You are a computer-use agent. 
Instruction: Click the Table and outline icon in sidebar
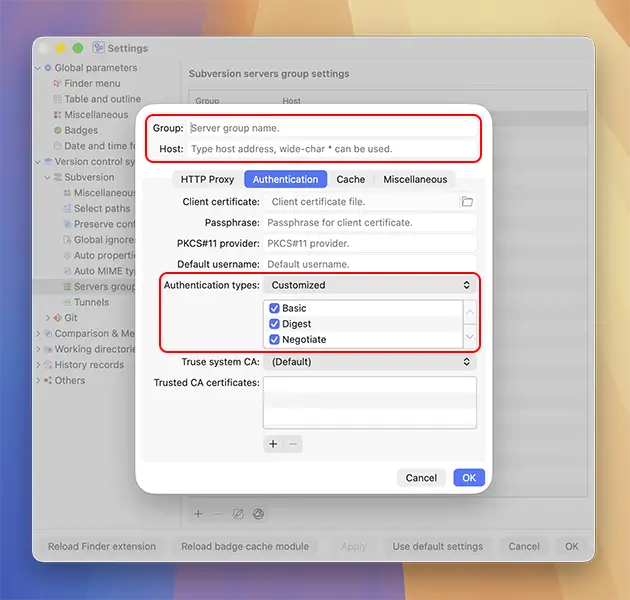57,99
